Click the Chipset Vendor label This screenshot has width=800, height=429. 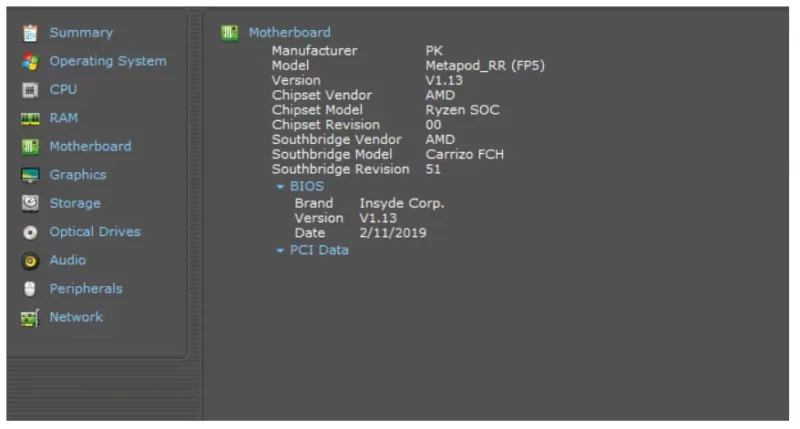tap(322, 95)
